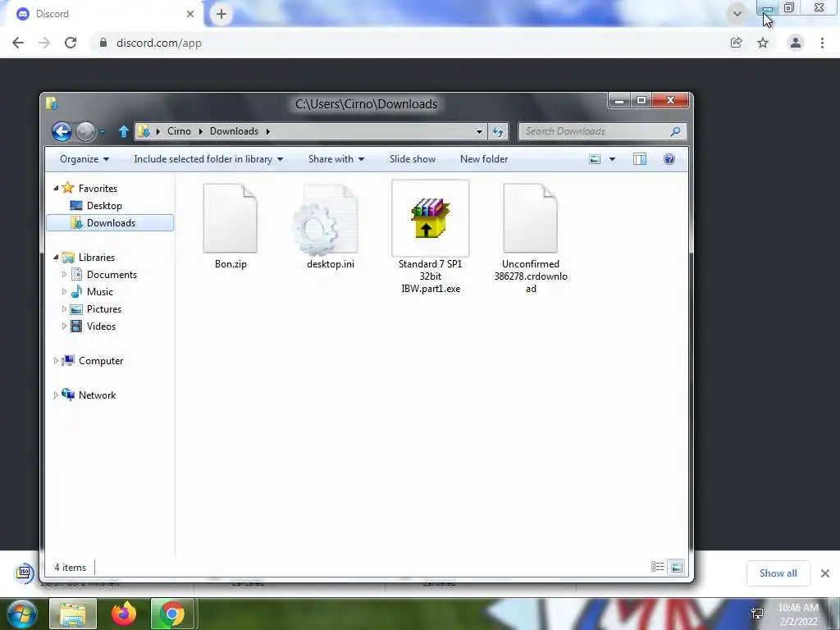Refresh the Downloads folder view
The image size is (840, 630).
[498, 131]
